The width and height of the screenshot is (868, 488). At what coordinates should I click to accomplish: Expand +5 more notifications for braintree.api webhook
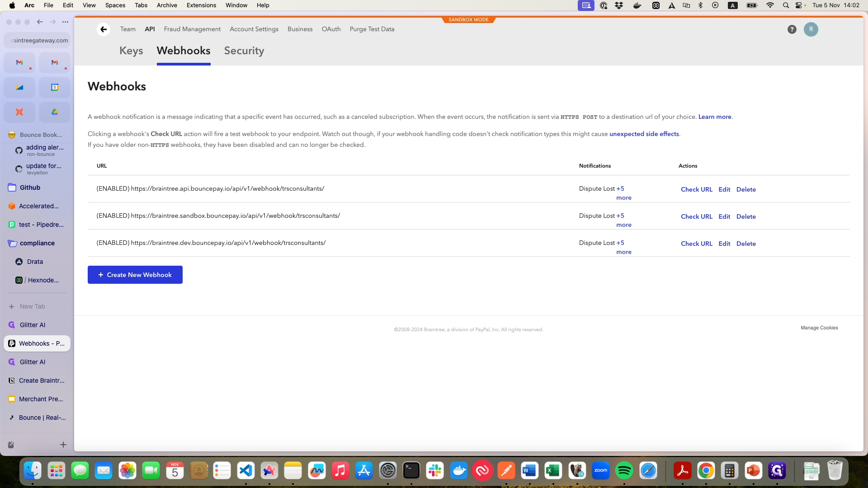tap(624, 193)
